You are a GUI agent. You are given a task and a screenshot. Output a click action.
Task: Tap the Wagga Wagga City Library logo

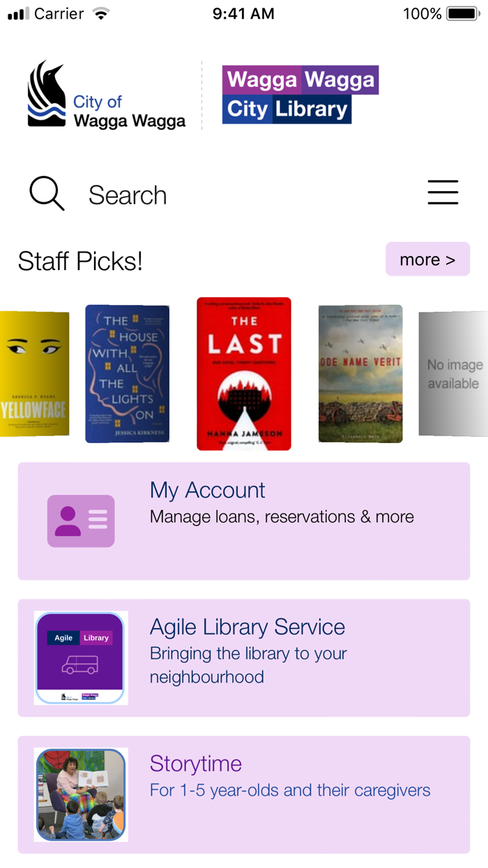point(300,95)
